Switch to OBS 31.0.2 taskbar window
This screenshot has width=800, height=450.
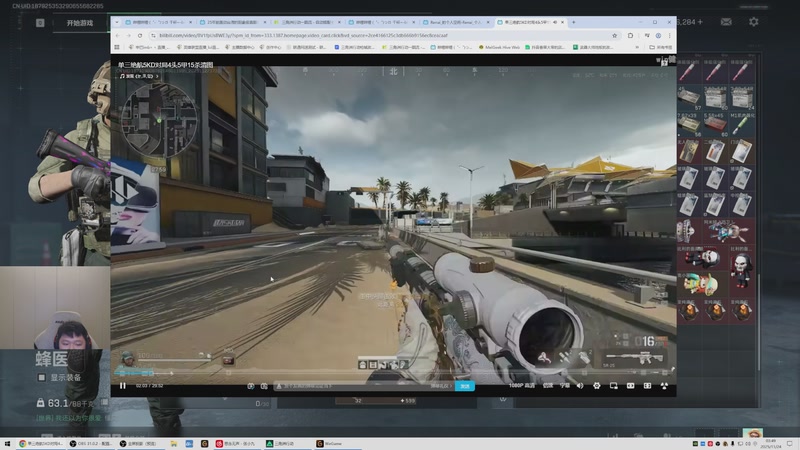point(91,444)
